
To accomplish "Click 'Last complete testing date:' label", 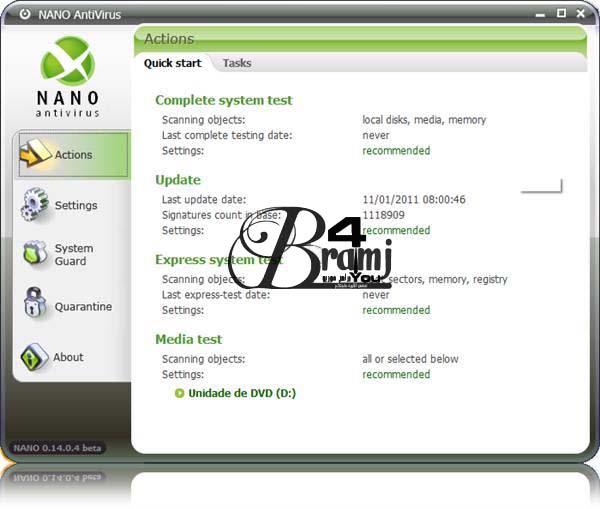I will pyautogui.click(x=227, y=135).
